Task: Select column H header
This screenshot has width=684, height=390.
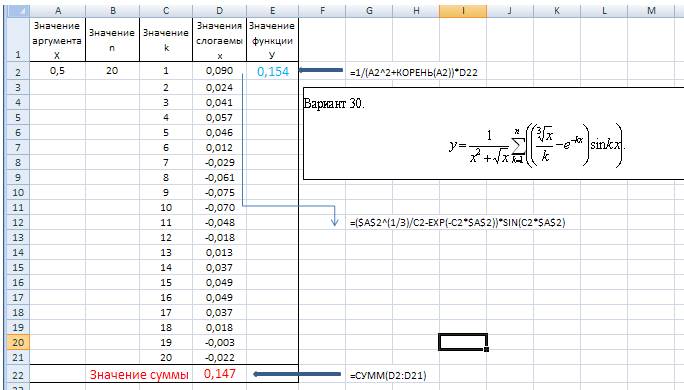Action: click(x=416, y=11)
